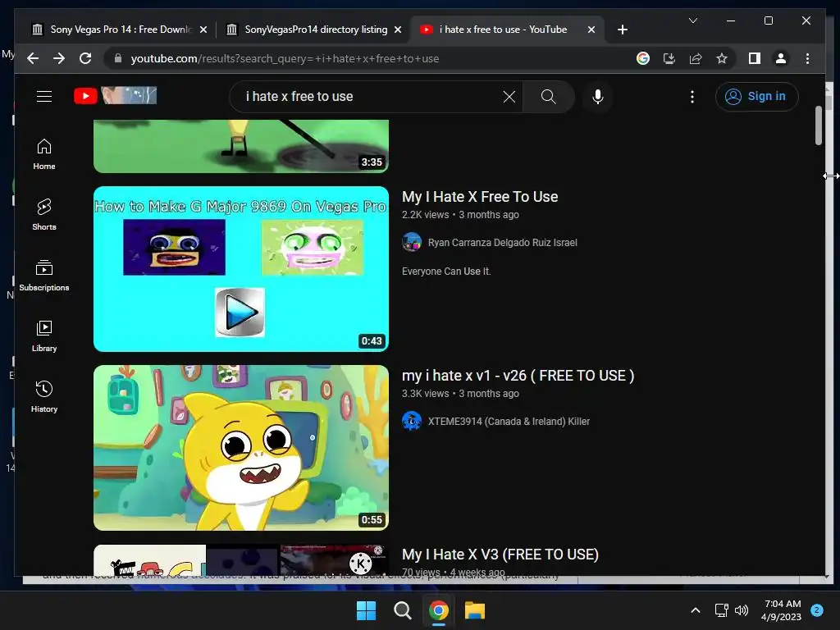Go forward with browser forward arrow
Image resolution: width=840 pixels, height=630 pixels.
[59, 58]
